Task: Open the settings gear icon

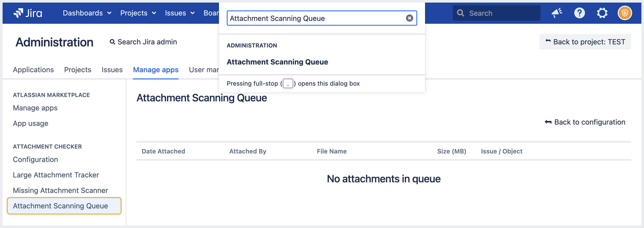Action: [x=602, y=13]
